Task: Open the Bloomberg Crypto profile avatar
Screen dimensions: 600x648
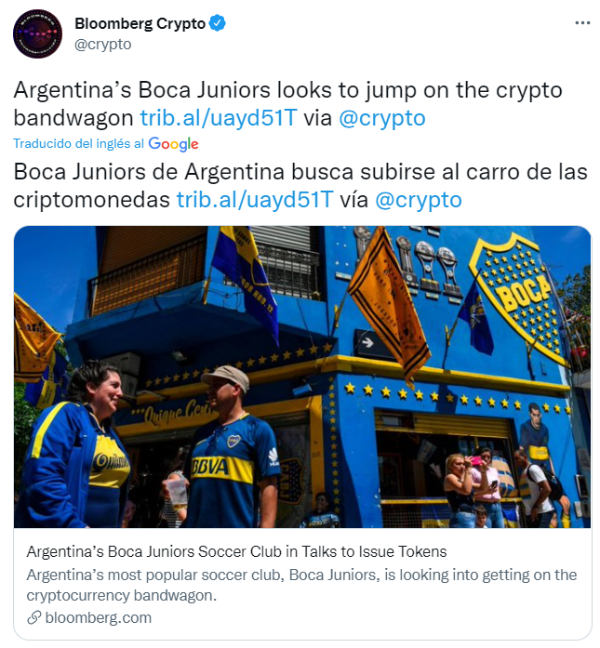Action: click(x=38, y=33)
